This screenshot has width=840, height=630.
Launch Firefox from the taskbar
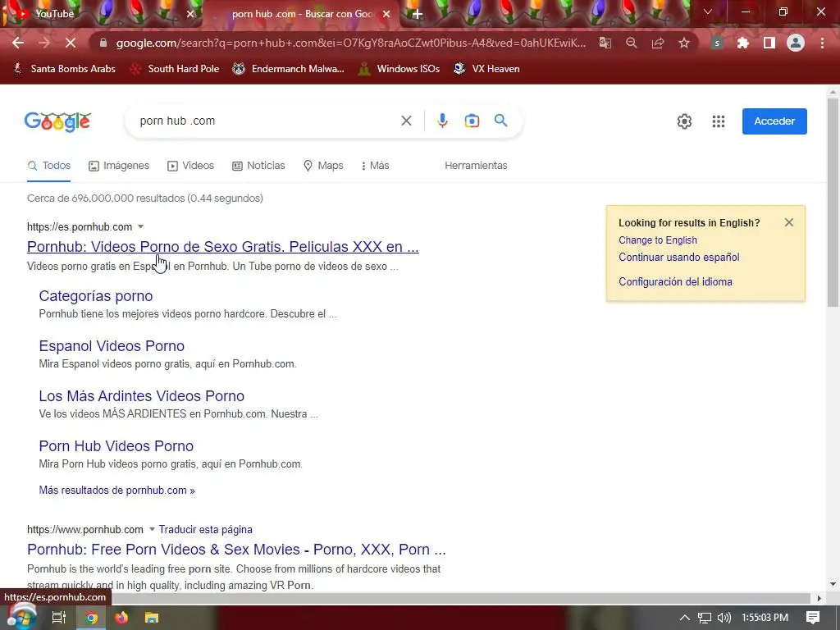(x=121, y=618)
